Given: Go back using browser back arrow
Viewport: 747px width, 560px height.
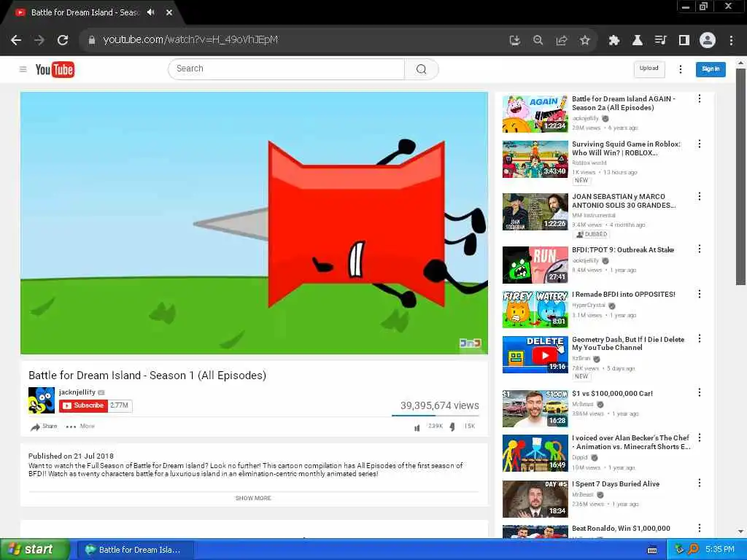Looking at the screenshot, I should (16, 40).
